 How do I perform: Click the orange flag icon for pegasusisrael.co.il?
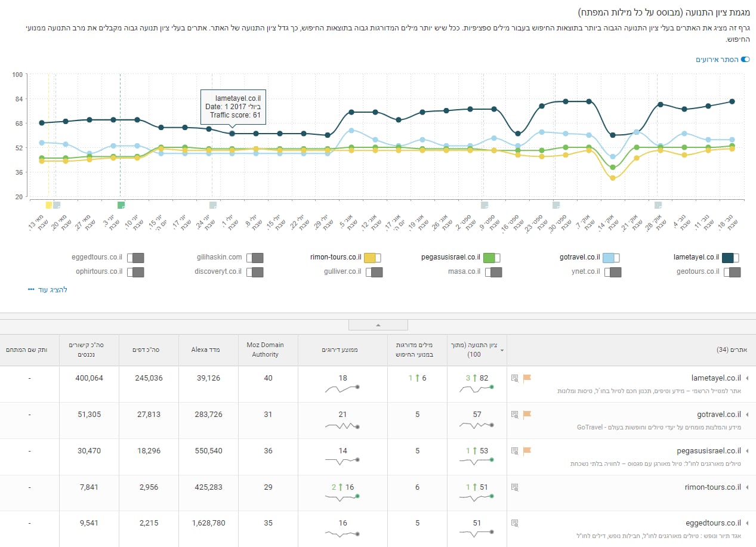click(527, 451)
